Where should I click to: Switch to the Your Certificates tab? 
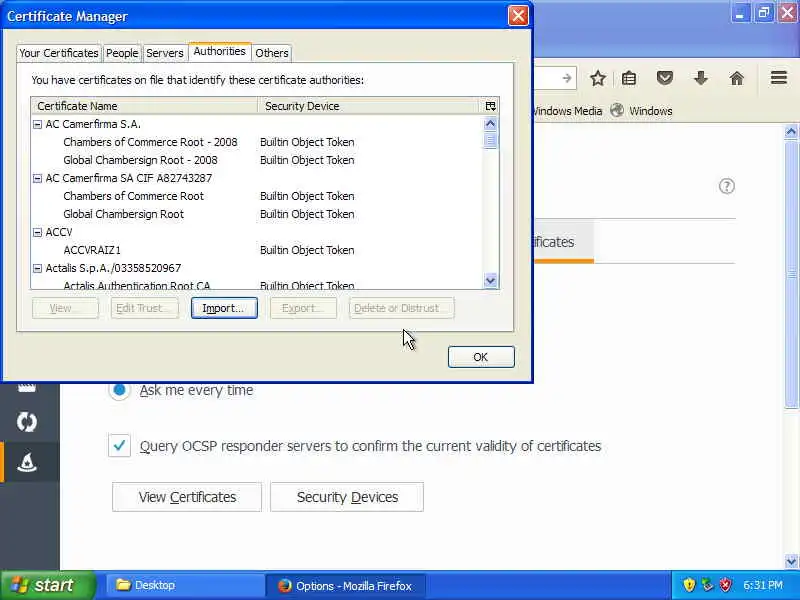[x=59, y=53]
